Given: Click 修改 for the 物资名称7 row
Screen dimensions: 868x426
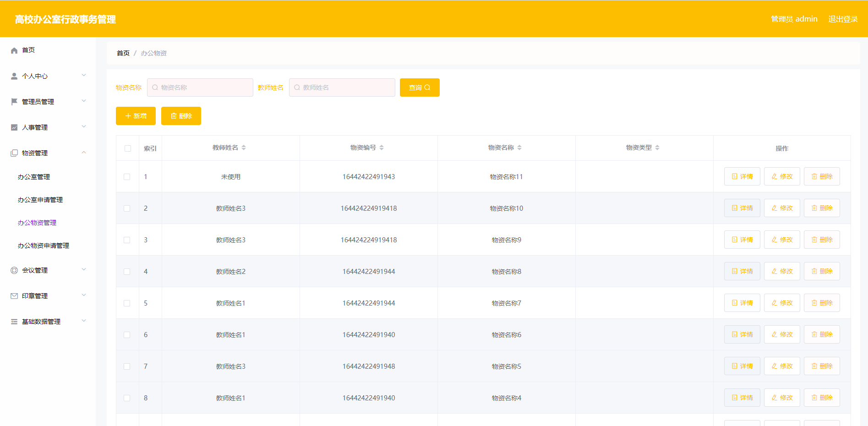Looking at the screenshot, I should 782,303.
